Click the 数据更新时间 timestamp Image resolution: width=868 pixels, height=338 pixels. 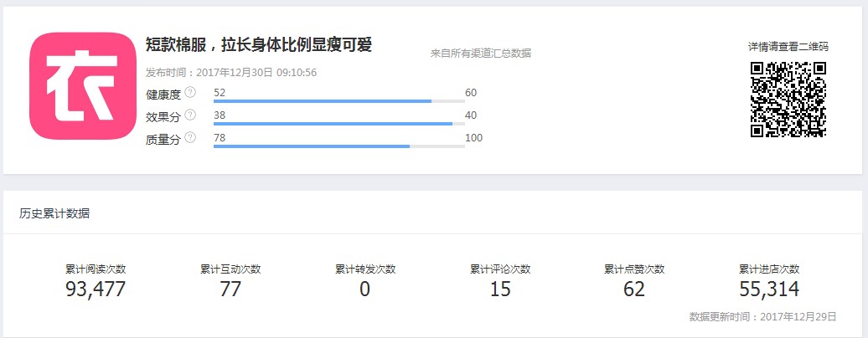[762, 317]
